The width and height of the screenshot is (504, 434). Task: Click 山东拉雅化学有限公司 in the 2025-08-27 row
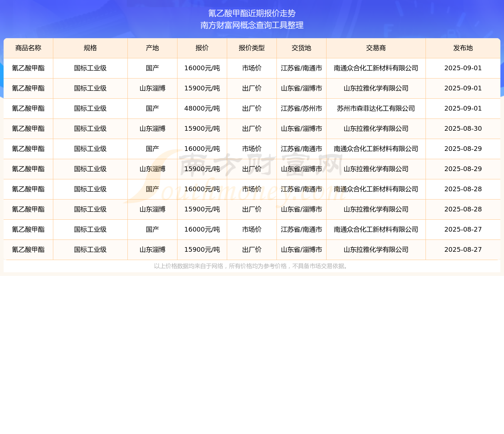pyautogui.click(x=376, y=250)
